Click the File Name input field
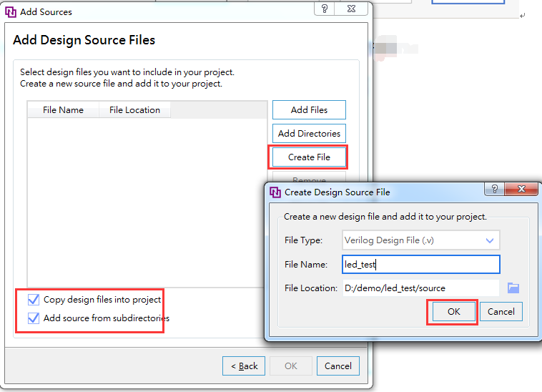Viewport: 542px width, 392px height. [420, 265]
